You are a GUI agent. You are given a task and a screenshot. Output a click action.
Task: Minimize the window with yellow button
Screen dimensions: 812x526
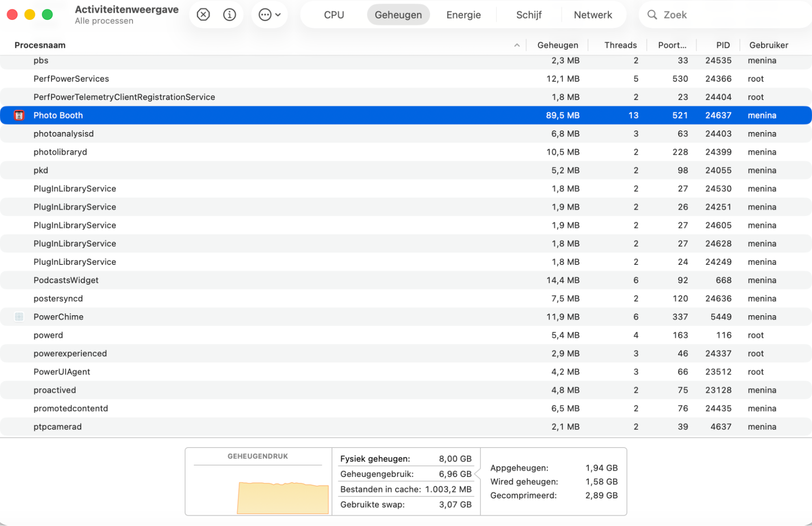(30, 15)
